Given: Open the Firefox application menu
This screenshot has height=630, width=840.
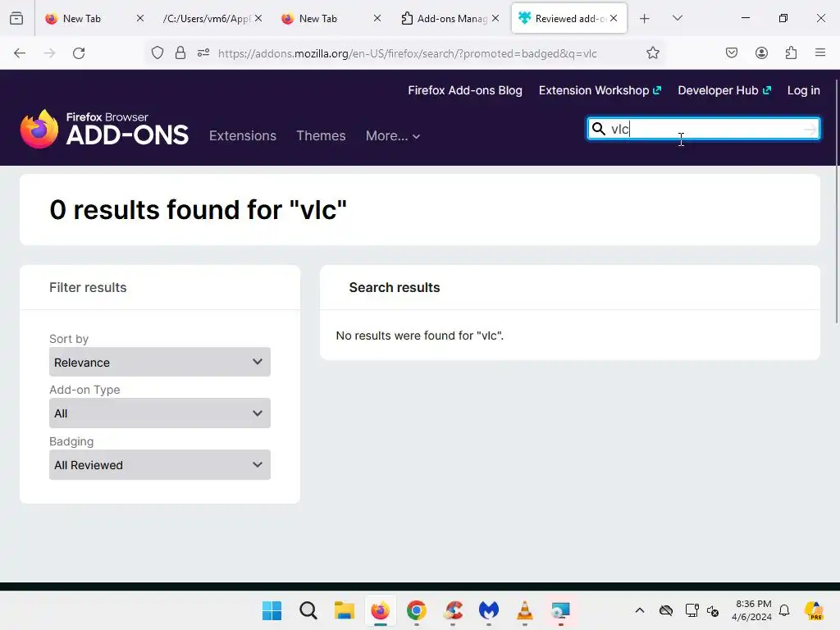Looking at the screenshot, I should point(820,53).
